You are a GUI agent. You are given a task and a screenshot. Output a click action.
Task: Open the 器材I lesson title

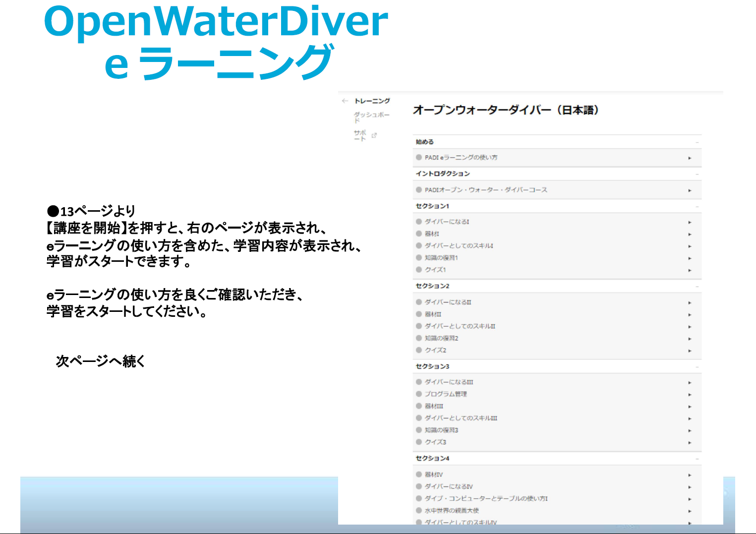click(432, 234)
